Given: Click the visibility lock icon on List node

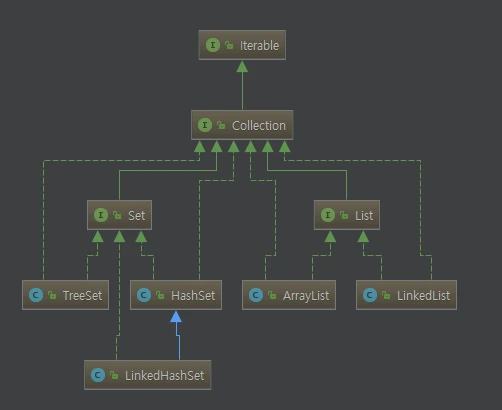Looking at the screenshot, I should [x=344, y=215].
